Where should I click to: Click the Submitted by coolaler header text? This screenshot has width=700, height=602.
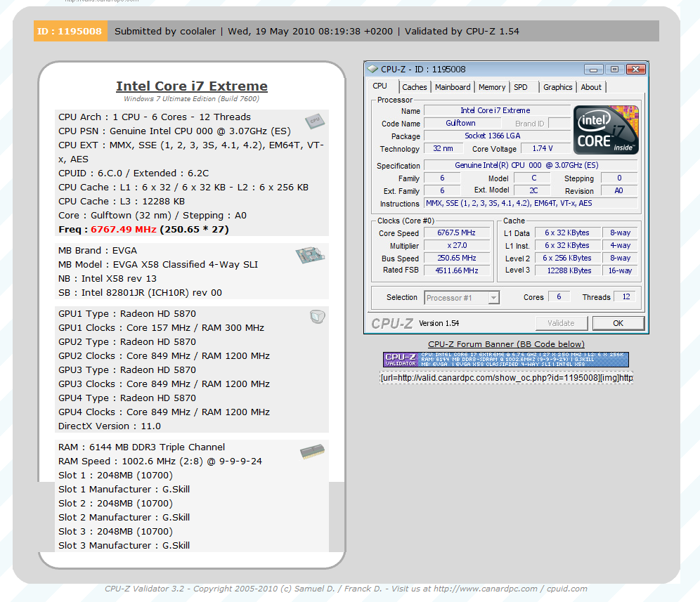[165, 31]
